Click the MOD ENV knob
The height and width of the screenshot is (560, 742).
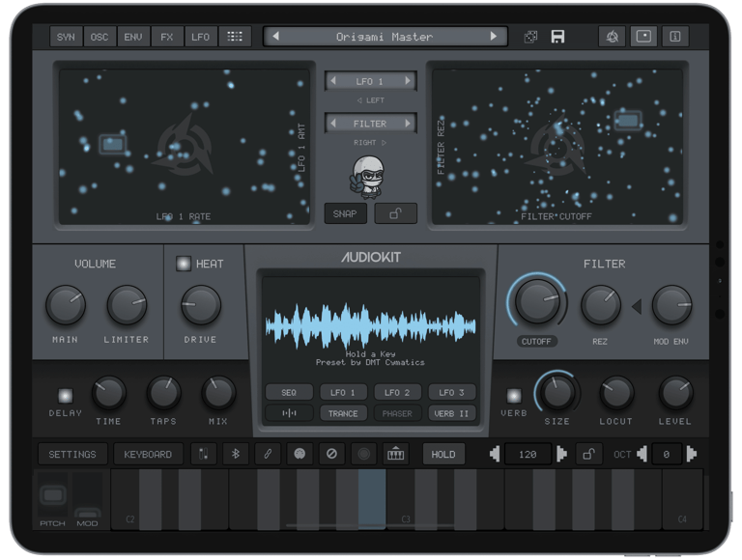pos(671,305)
